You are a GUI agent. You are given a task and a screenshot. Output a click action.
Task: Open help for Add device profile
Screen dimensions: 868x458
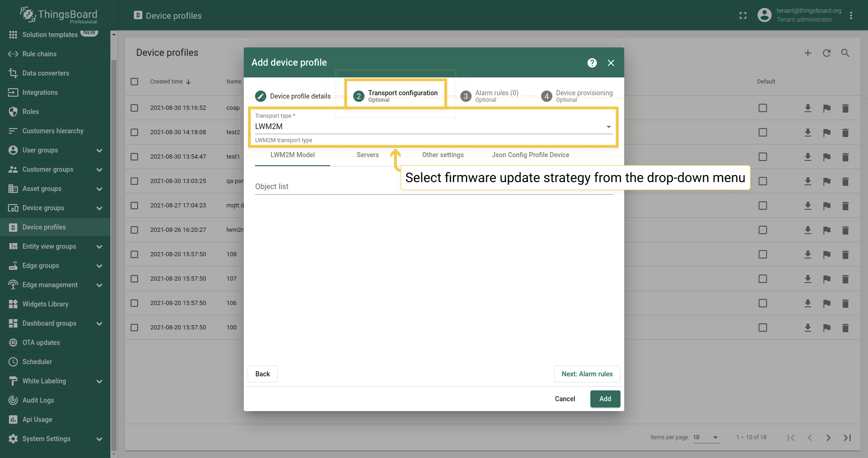point(592,63)
